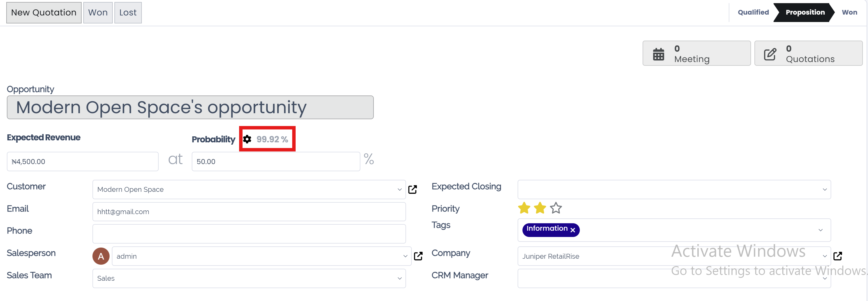Screen dimensions: 868x301
Task: Click the New Quotation button
Action: coord(44,13)
